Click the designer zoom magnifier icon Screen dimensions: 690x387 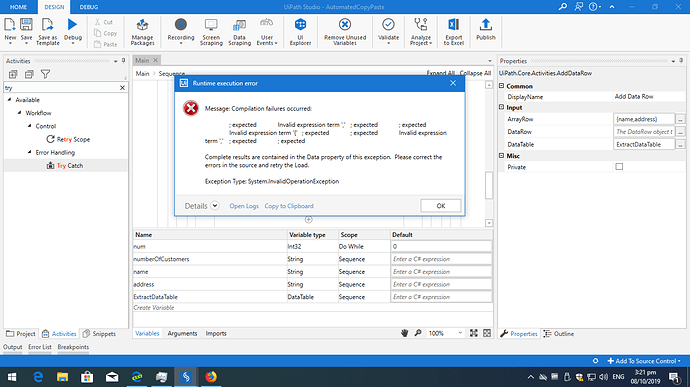pyautogui.click(x=418, y=333)
